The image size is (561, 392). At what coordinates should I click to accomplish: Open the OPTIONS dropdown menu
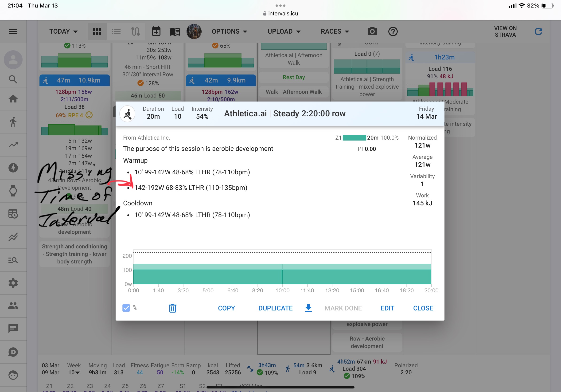pos(230,31)
